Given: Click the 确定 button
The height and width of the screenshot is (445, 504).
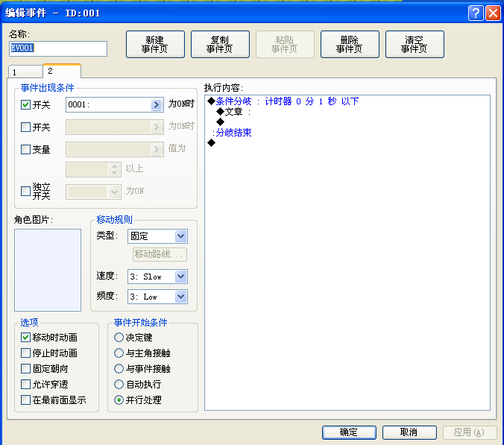Looking at the screenshot, I should (x=349, y=432).
